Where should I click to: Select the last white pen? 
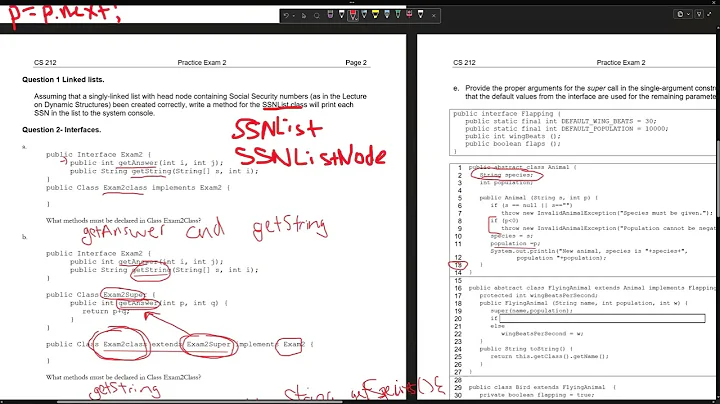421,15
